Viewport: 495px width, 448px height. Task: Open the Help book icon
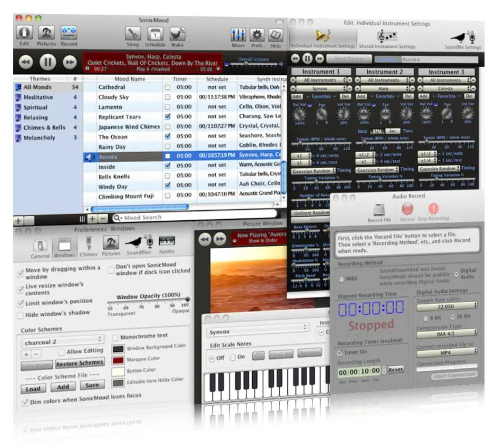276,35
